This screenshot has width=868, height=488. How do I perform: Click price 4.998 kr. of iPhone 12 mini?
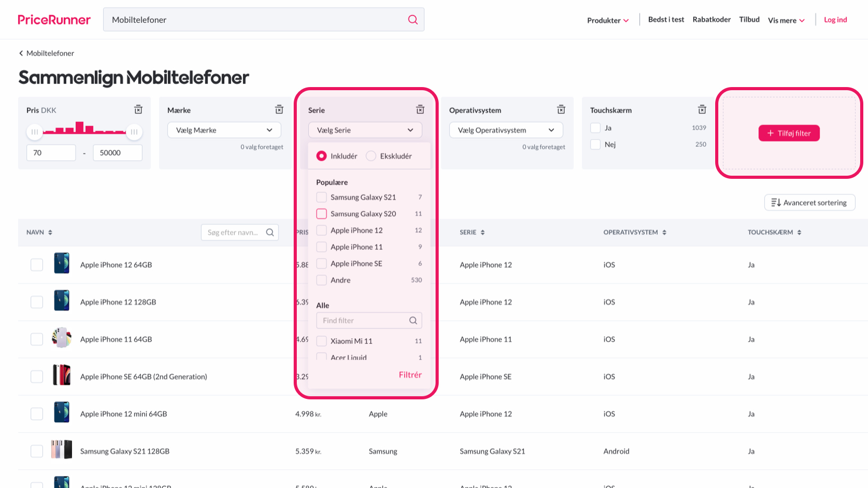308,414
